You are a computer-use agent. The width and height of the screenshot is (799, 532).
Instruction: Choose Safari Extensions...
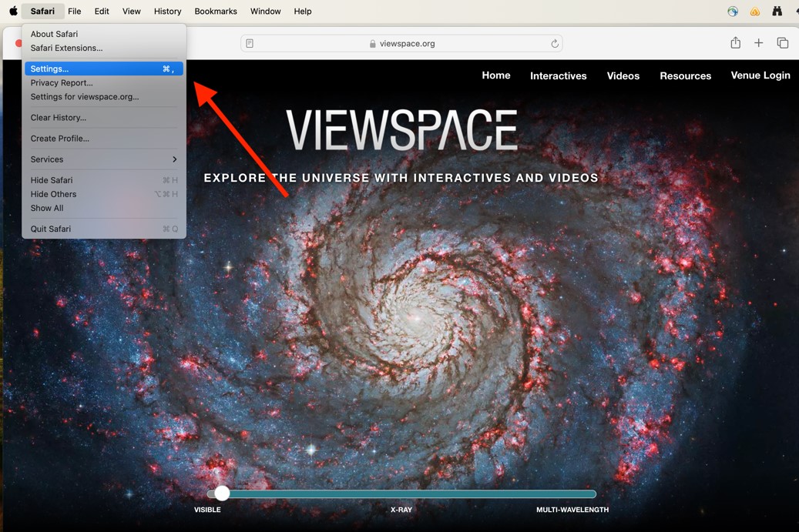tap(104, 48)
